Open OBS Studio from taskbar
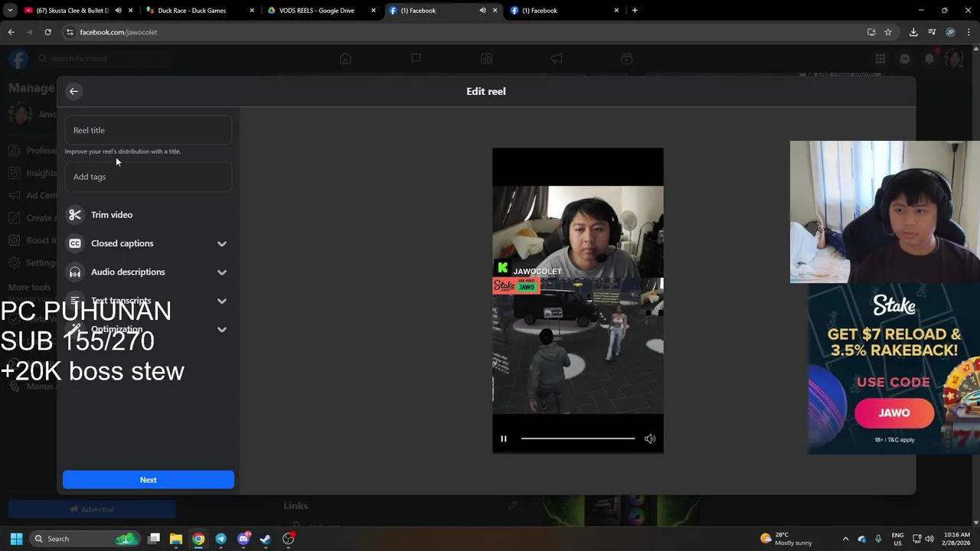This screenshot has width=980, height=551. click(289, 539)
